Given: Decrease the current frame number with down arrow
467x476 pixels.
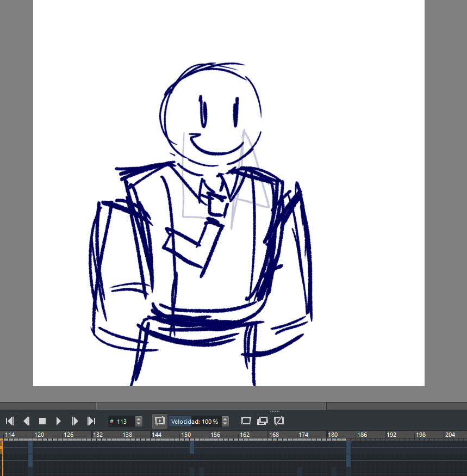Looking at the screenshot, I should click(139, 424).
